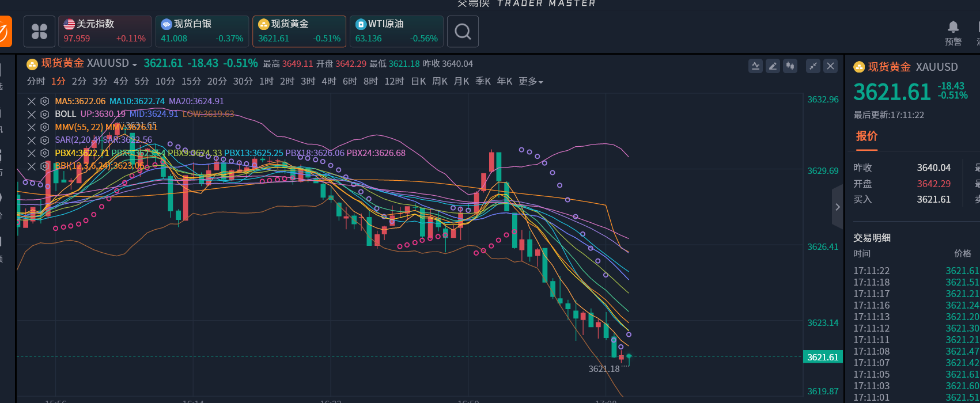Remove the BOLL indicator from chart
Viewport: 980px width, 403px height.
click(32, 114)
